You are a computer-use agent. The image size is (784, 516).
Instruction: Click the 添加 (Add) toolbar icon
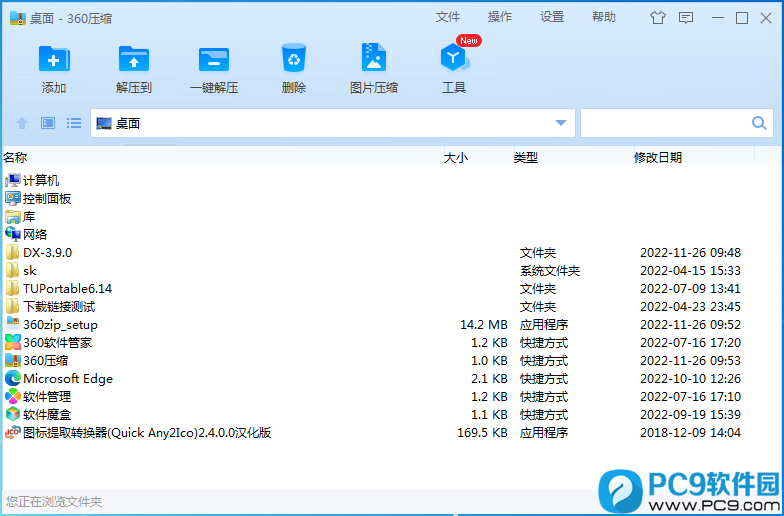pos(54,59)
